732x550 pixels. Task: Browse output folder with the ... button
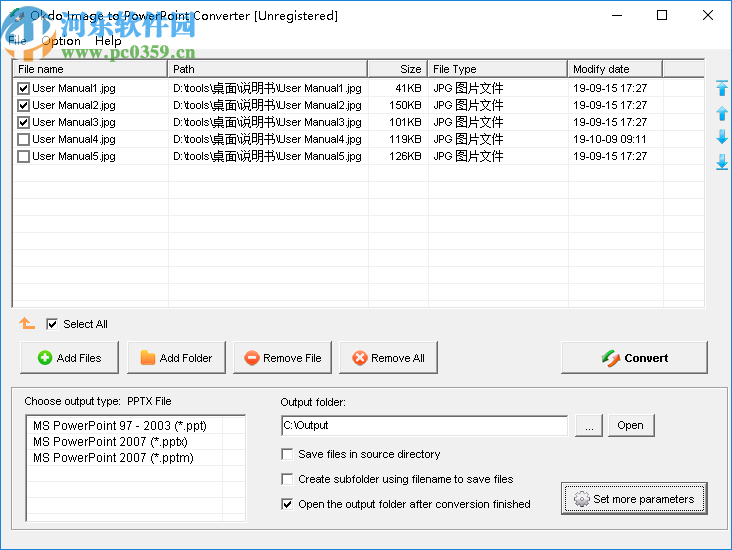point(589,425)
